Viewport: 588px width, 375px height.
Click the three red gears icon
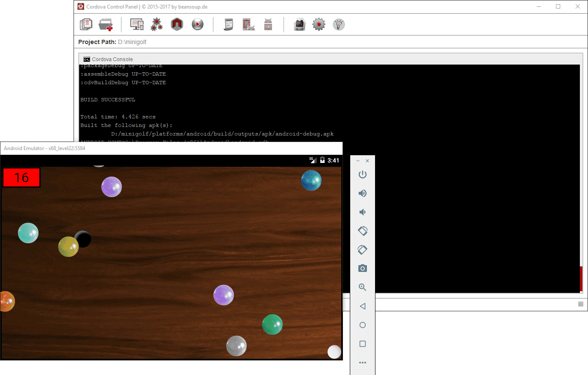tap(157, 25)
